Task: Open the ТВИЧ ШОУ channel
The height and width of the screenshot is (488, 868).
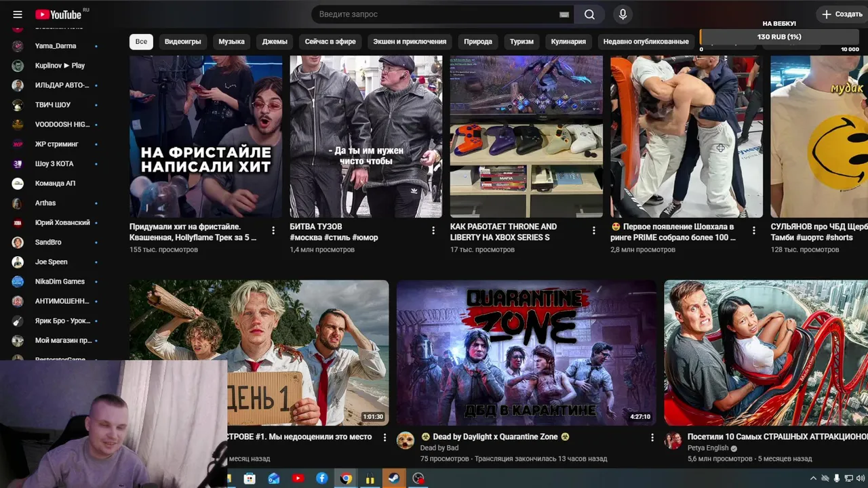Action: 54,105
